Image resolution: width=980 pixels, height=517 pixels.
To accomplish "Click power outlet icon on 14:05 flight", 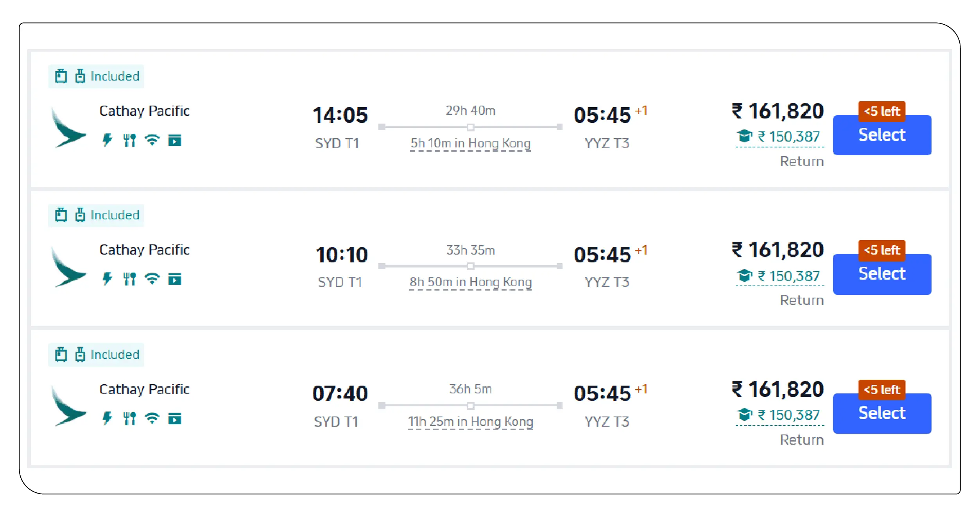I will coord(107,140).
